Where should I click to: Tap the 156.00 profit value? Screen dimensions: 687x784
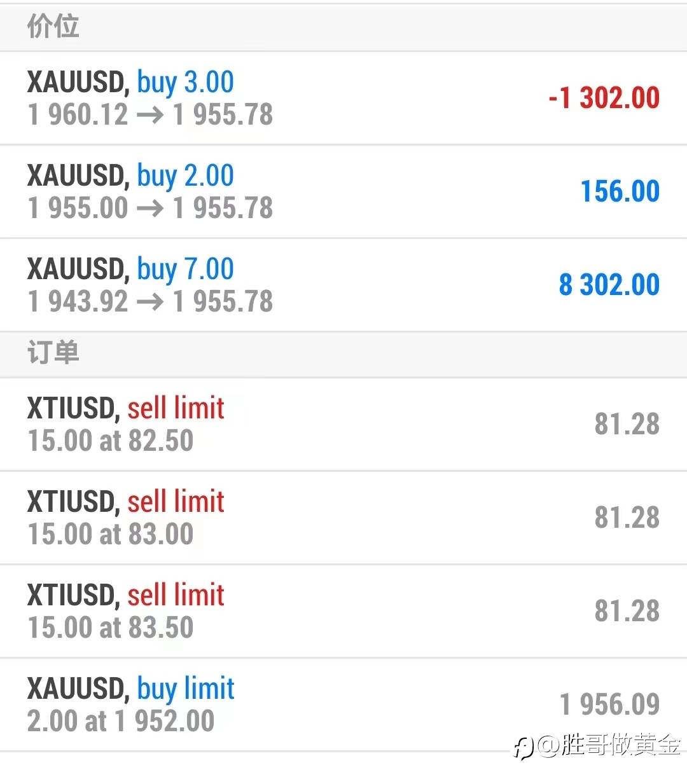[x=620, y=191]
